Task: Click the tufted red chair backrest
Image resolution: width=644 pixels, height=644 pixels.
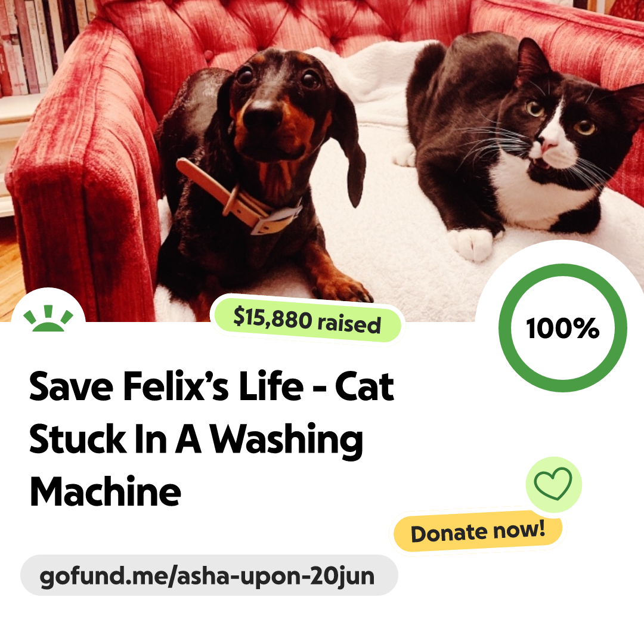Action: tap(287, 24)
